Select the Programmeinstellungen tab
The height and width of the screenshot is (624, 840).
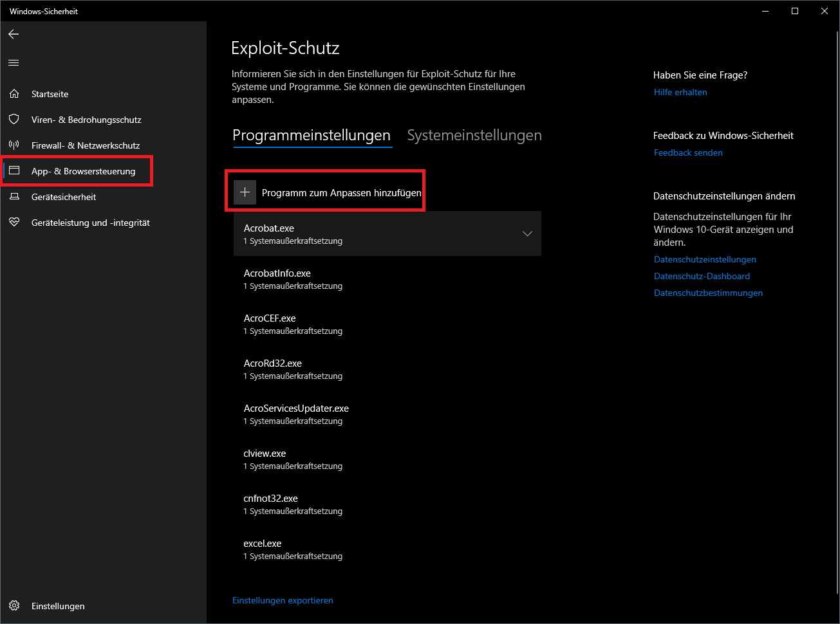click(312, 136)
